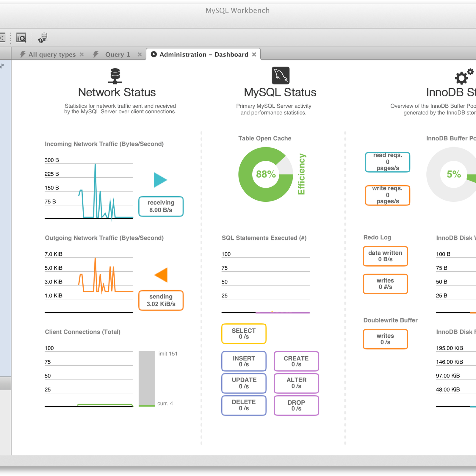Click the MySQL dolphin status icon
The width and height of the screenshot is (476, 476).
(x=281, y=75)
